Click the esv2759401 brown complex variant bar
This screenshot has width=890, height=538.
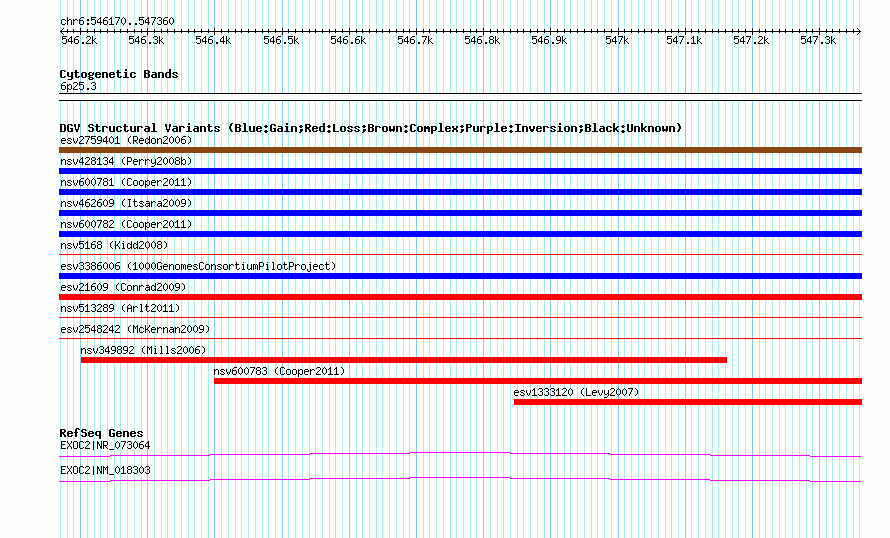460,150
